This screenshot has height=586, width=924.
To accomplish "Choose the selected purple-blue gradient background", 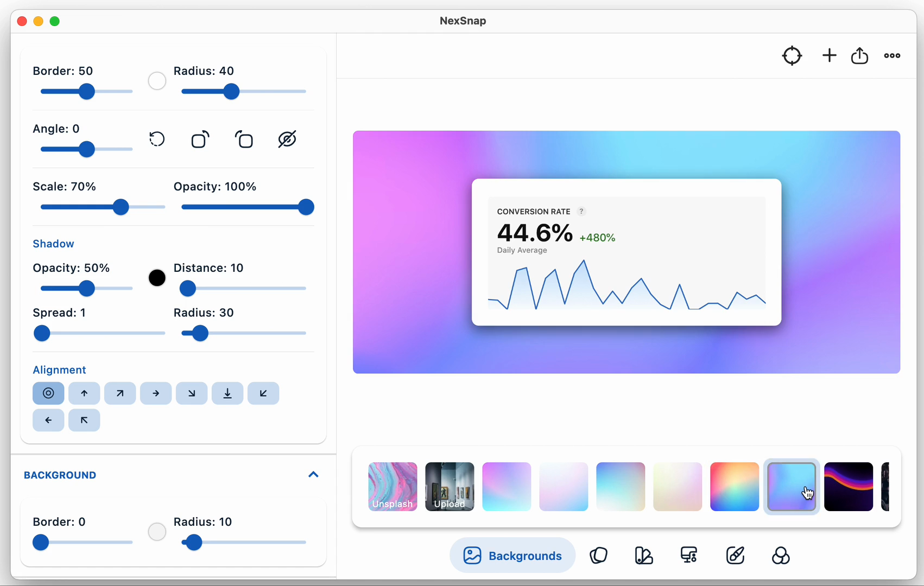I will pyautogui.click(x=792, y=487).
